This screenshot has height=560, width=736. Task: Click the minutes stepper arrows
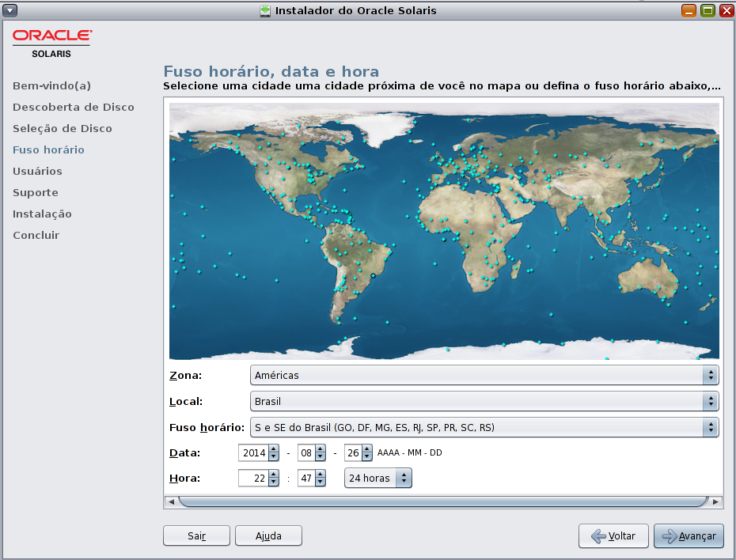321,479
